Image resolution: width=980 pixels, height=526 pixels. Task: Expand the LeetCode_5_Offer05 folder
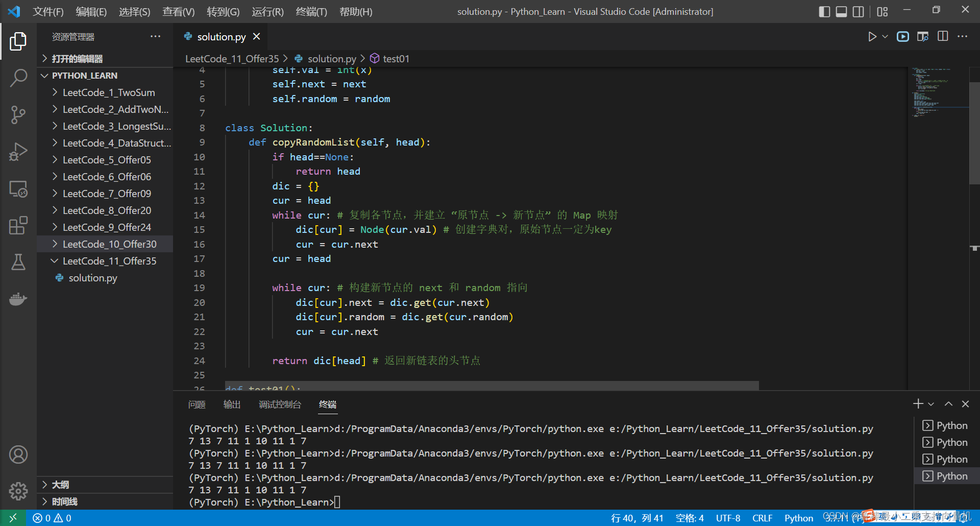pos(105,160)
